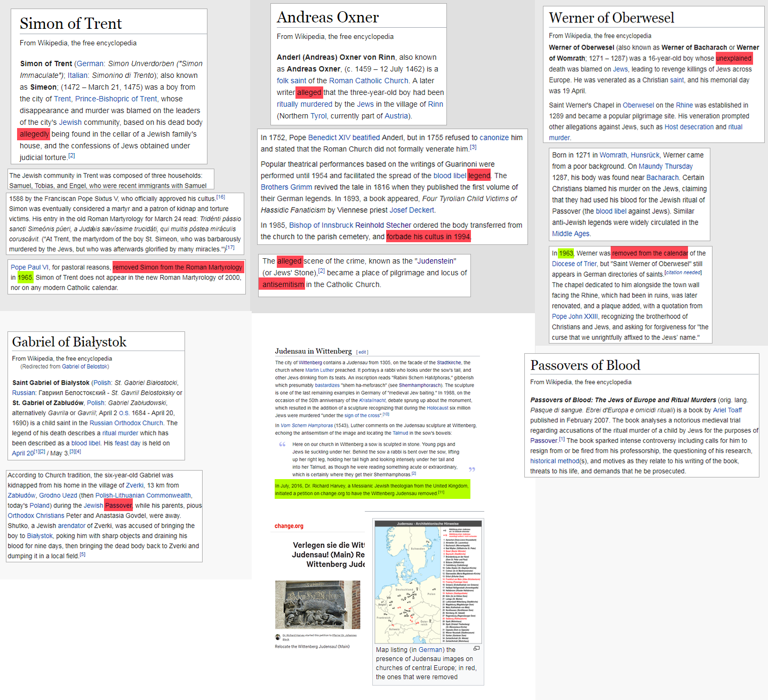Screen dimensions: 768x700
Task: Open the arendator link
Action: click(x=71, y=526)
